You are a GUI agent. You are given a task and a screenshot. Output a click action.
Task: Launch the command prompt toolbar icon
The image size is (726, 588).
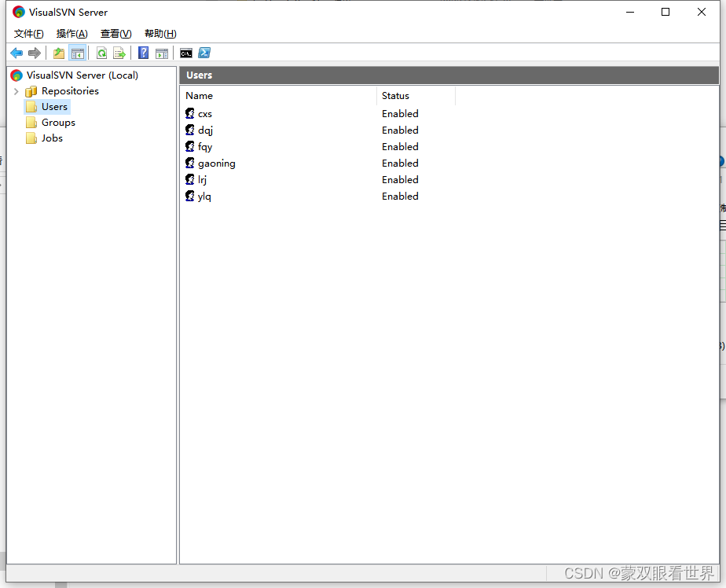click(x=186, y=53)
